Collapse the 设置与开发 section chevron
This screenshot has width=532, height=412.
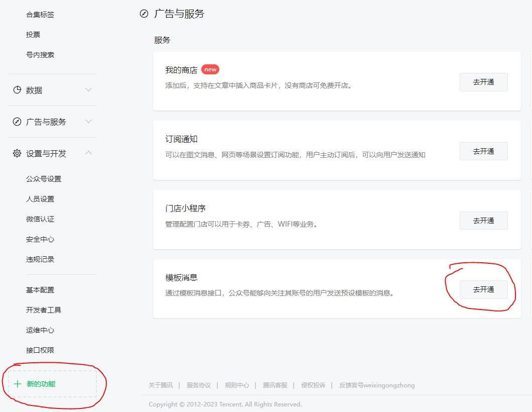[x=88, y=153]
